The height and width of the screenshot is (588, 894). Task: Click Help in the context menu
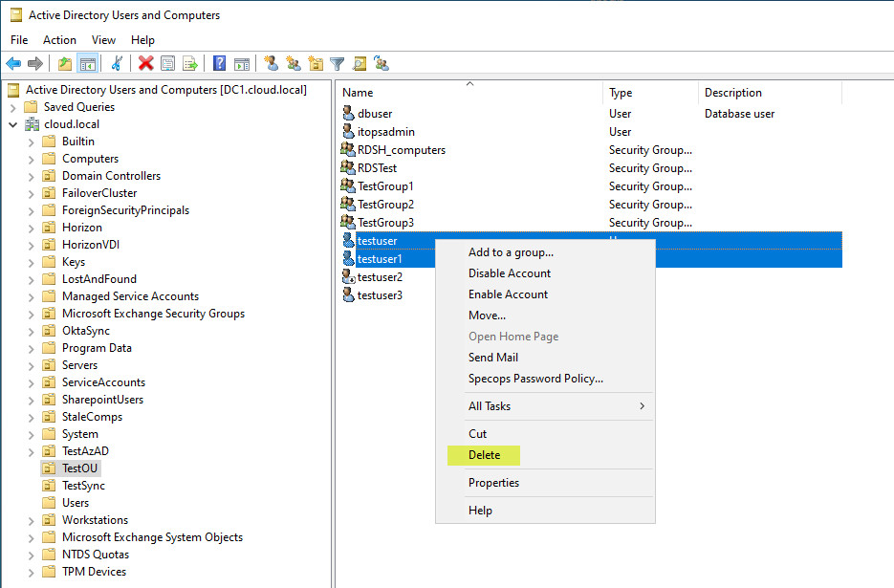click(x=480, y=511)
